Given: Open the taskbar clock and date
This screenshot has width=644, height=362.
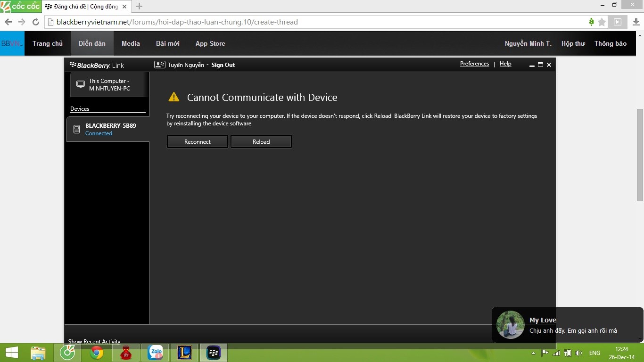Looking at the screenshot, I should pos(622,353).
